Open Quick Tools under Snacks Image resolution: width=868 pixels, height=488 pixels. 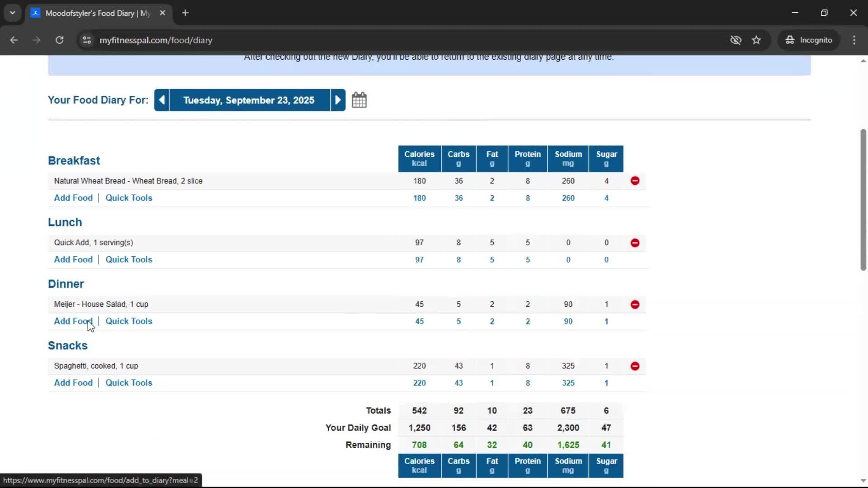coord(129,383)
